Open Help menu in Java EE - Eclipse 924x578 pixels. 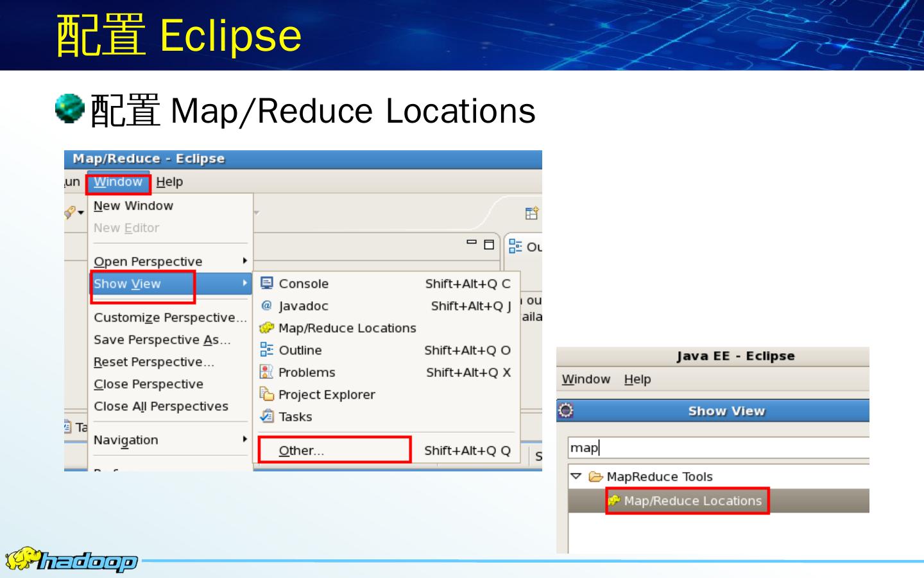coord(637,379)
